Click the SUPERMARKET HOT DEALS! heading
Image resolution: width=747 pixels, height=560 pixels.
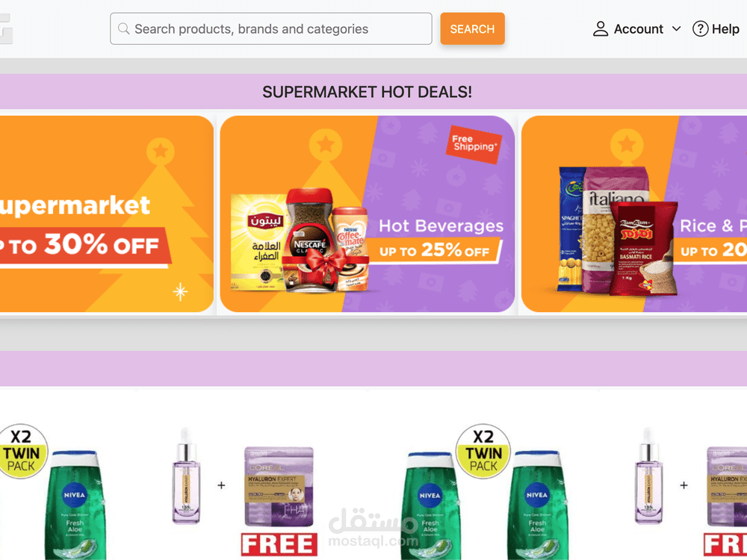point(367,92)
